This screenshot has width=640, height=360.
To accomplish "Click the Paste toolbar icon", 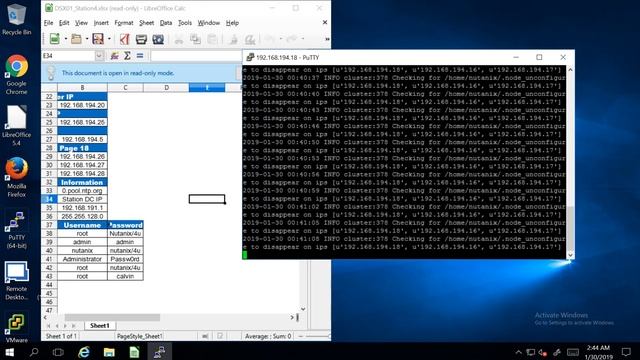I will (x=212, y=39).
